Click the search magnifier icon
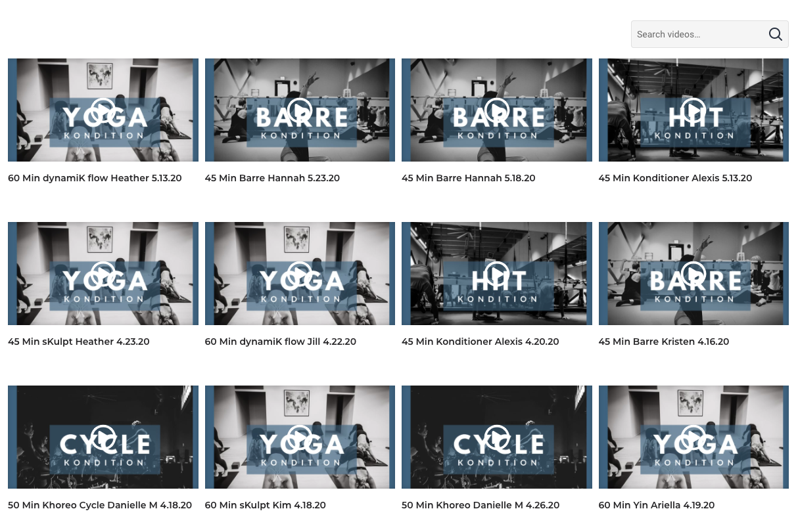This screenshot has width=798, height=532. coord(776,34)
